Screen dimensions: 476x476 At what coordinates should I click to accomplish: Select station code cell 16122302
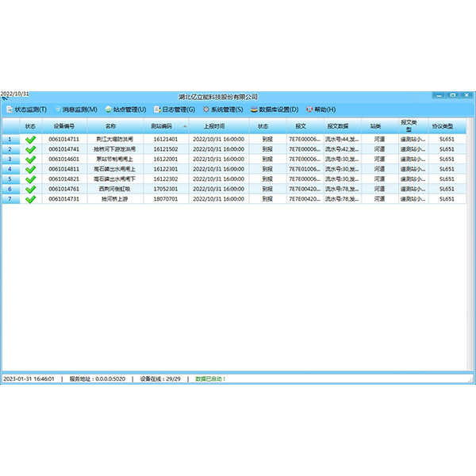click(166, 179)
